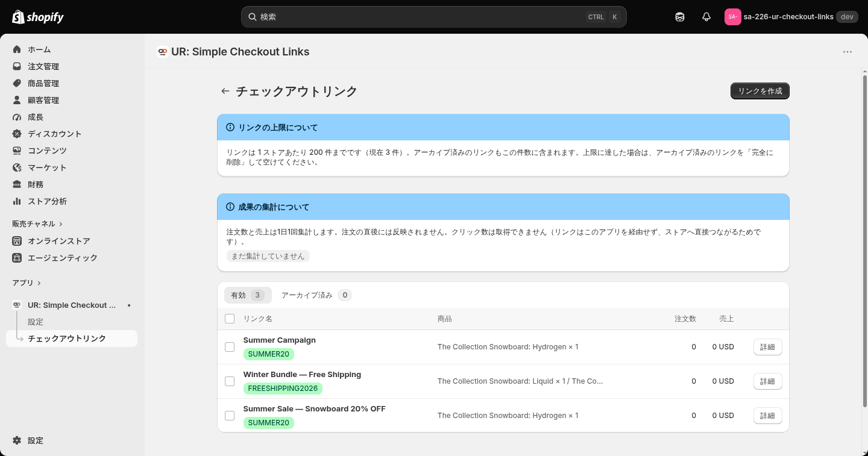Open 詳細 for Summer Sale

point(767,416)
